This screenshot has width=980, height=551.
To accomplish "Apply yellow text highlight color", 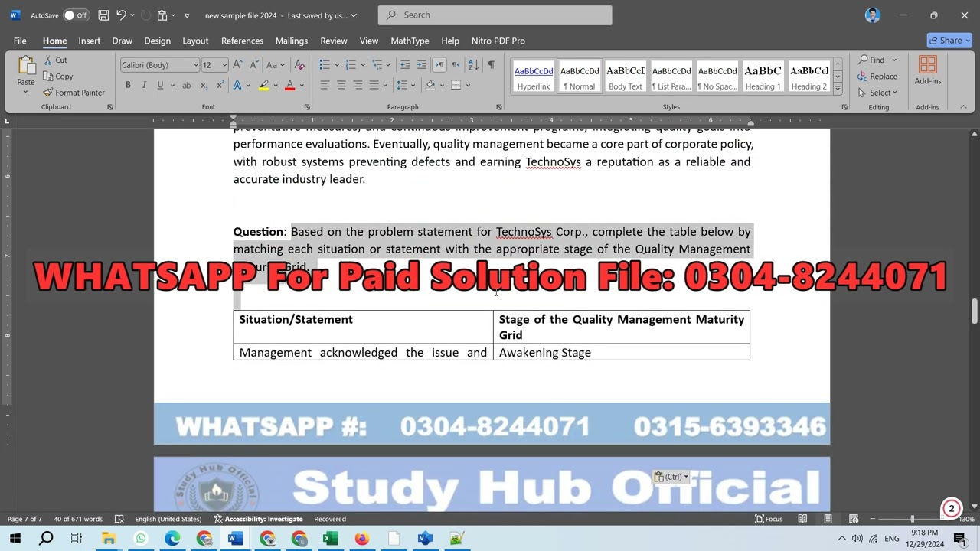I will coord(264,86).
